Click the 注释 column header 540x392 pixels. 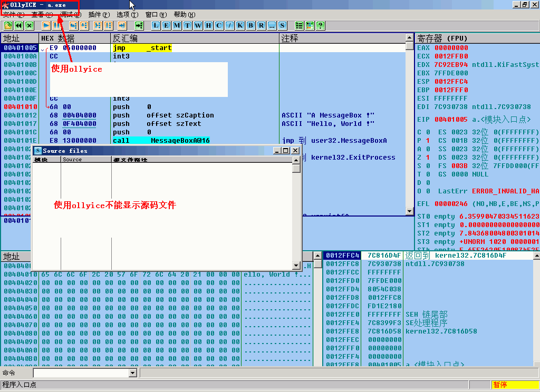(342, 38)
